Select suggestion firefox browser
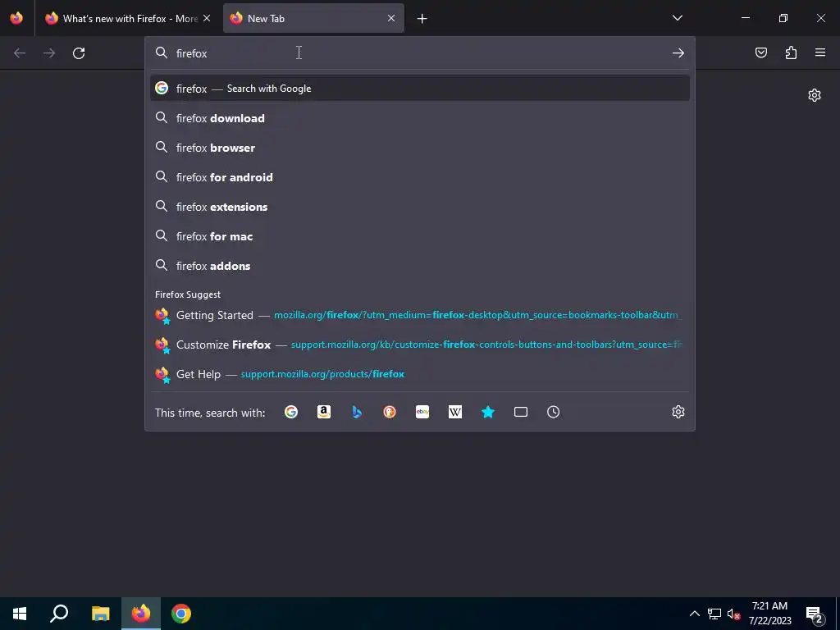Viewport: 840px width, 630px height. pos(420,148)
